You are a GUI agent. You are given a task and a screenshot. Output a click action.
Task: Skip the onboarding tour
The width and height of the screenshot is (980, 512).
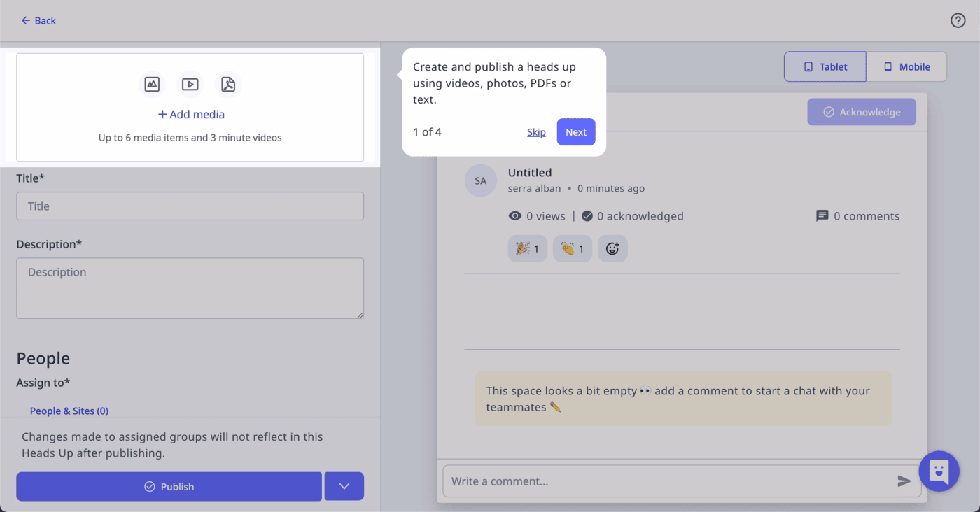click(x=536, y=131)
